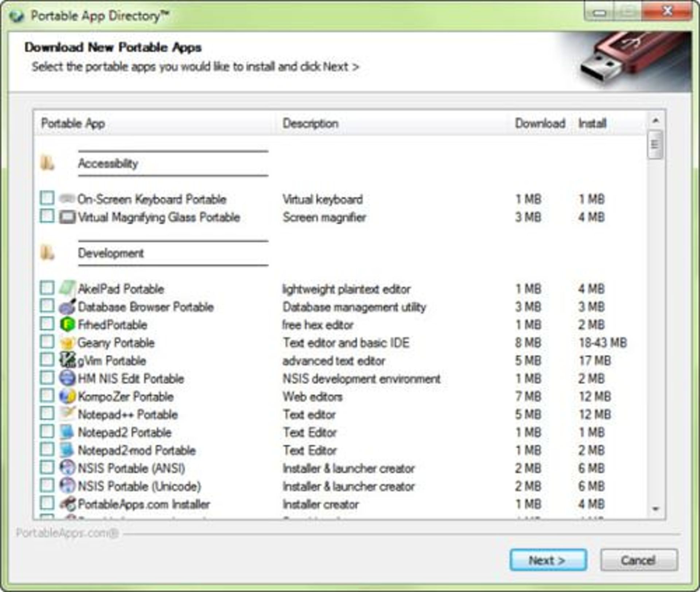
Task: Click the Notepad2 Portable icon
Action: click(67, 432)
